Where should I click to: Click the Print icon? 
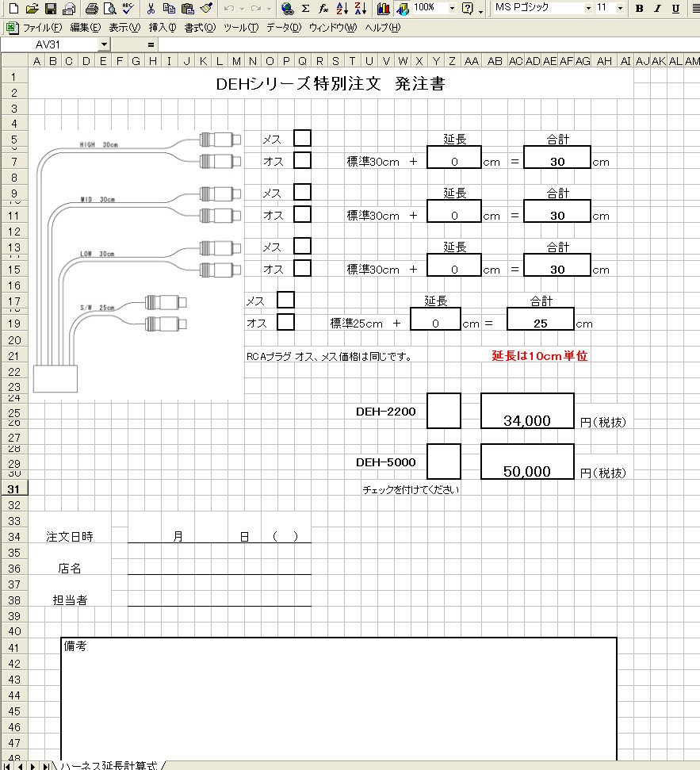coord(92,8)
